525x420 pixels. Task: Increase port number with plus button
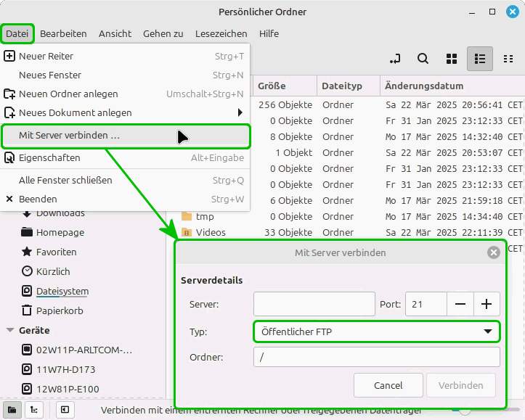(487, 304)
